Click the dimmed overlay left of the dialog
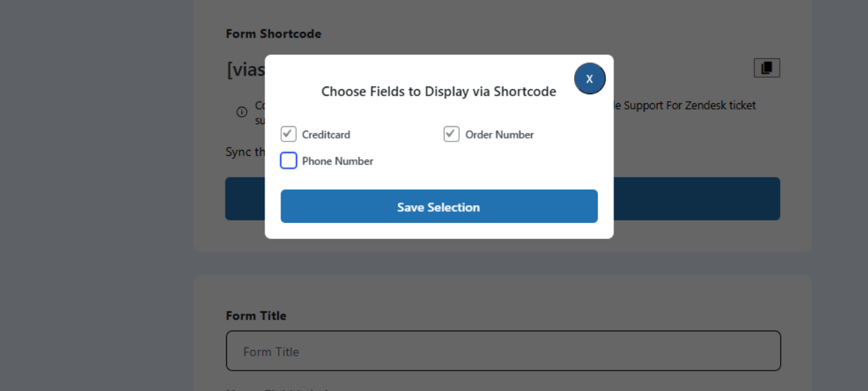 click(96, 192)
